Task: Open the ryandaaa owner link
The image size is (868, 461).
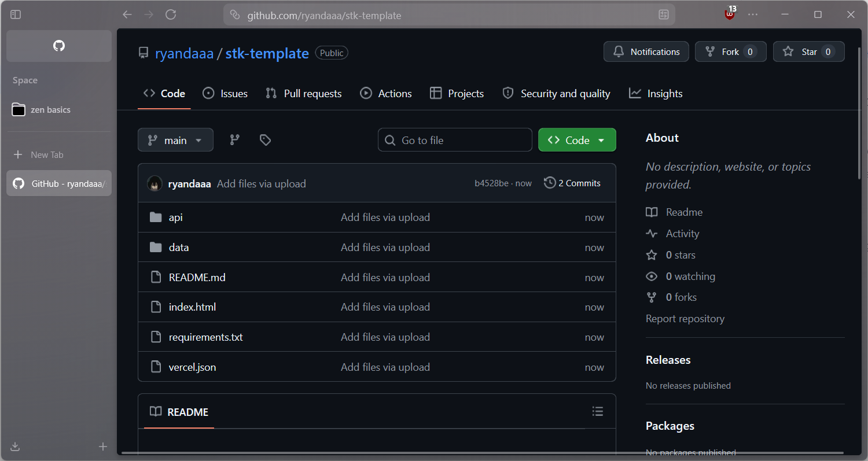Action: pyautogui.click(x=185, y=53)
